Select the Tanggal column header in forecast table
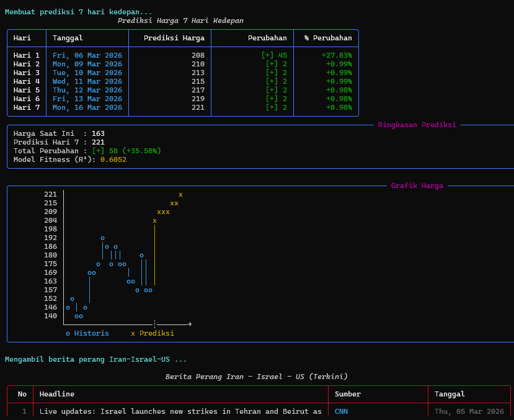 coord(68,38)
